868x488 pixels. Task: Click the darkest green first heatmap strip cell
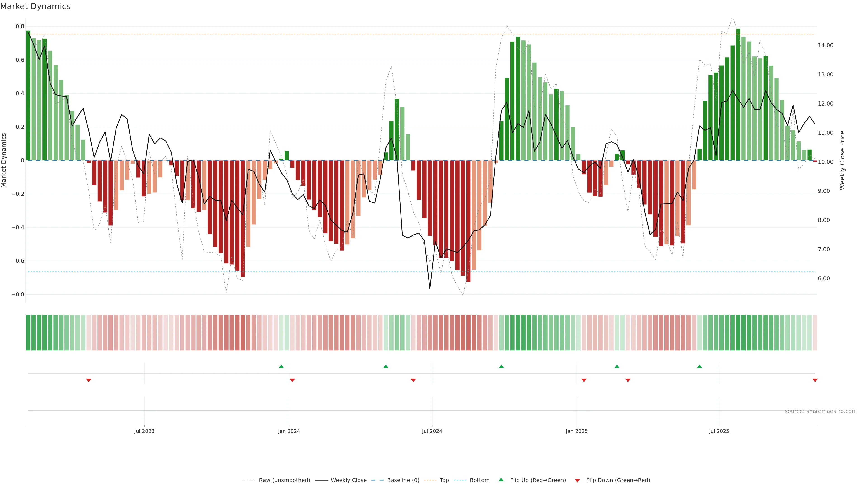(28, 333)
